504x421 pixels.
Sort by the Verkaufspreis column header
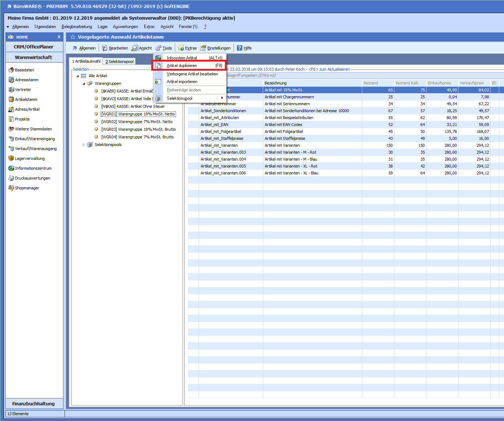472,83
